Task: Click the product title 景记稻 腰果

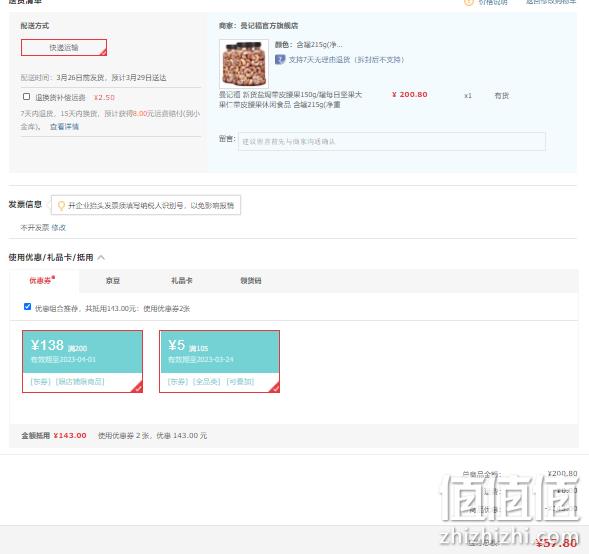Action: pyautogui.click(x=290, y=100)
